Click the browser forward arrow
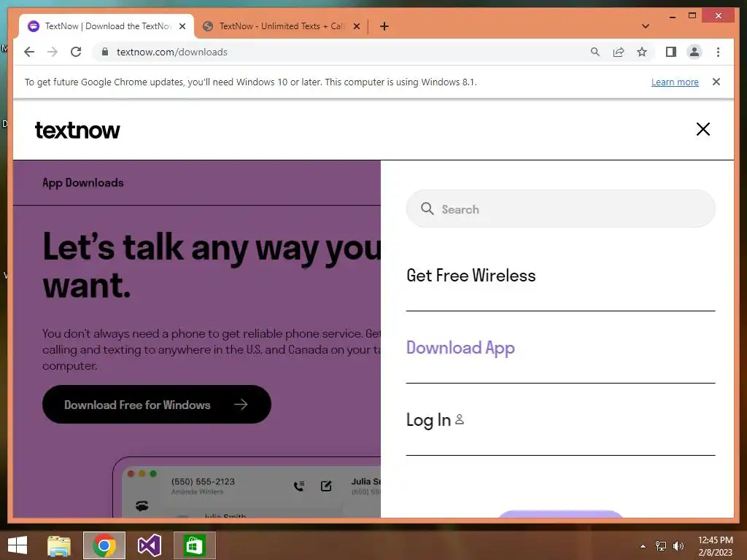This screenshot has width=747, height=560. pyautogui.click(x=53, y=52)
